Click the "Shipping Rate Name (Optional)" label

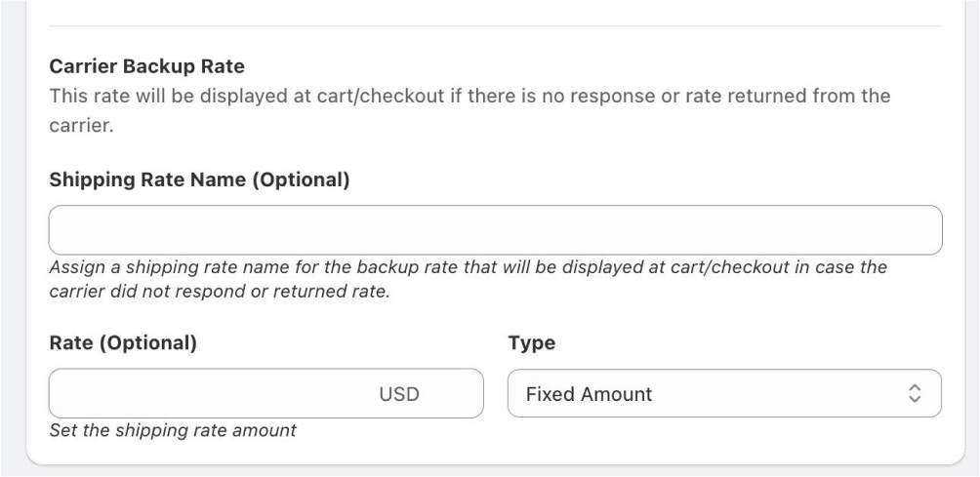(x=199, y=179)
